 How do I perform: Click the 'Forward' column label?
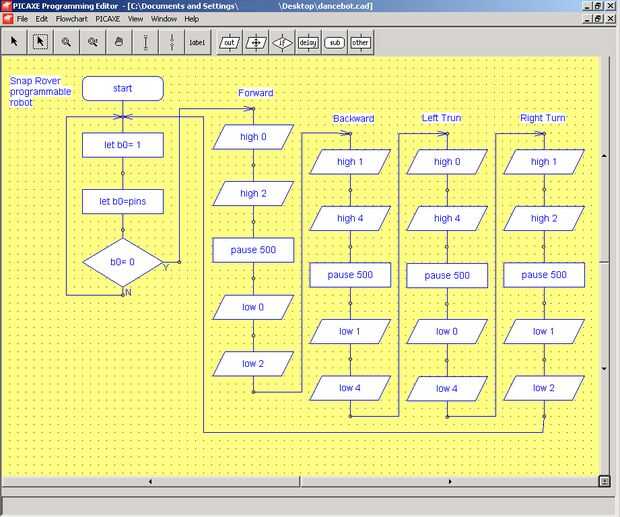point(255,93)
